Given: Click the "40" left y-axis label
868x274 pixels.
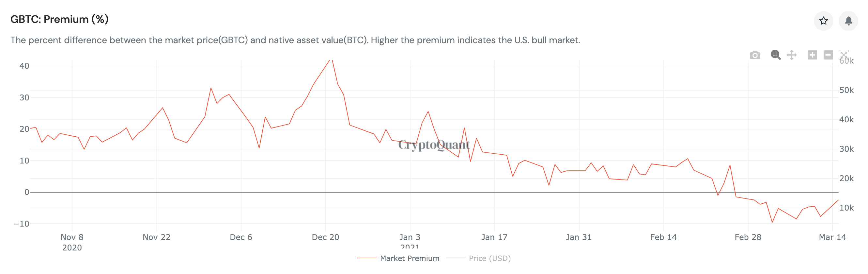Looking at the screenshot, I should point(24,66).
